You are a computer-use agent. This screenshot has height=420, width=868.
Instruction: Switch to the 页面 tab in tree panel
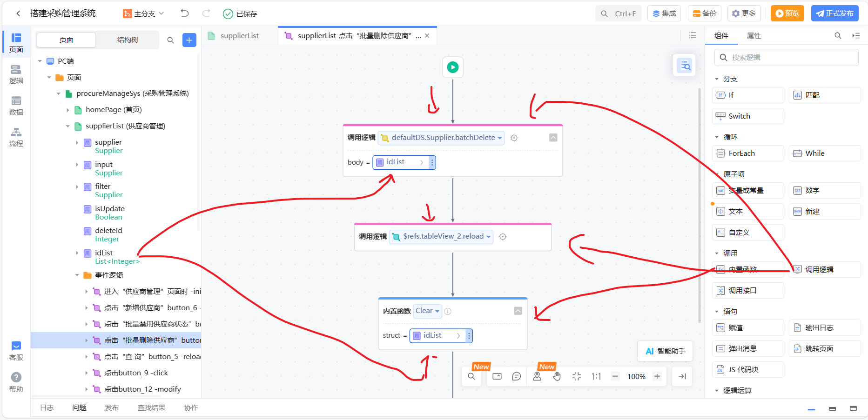66,40
